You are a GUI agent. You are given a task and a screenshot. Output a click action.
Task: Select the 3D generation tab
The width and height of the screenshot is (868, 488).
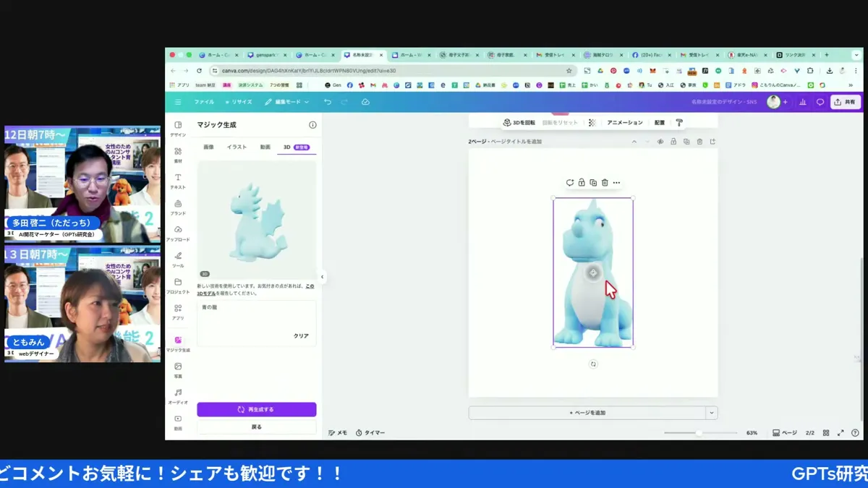click(x=296, y=147)
